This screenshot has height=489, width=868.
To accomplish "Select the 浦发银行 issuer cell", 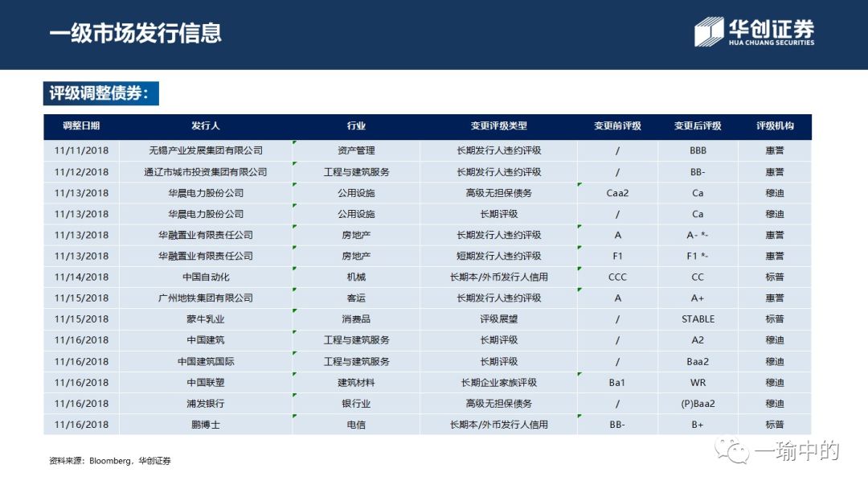I will [206, 404].
